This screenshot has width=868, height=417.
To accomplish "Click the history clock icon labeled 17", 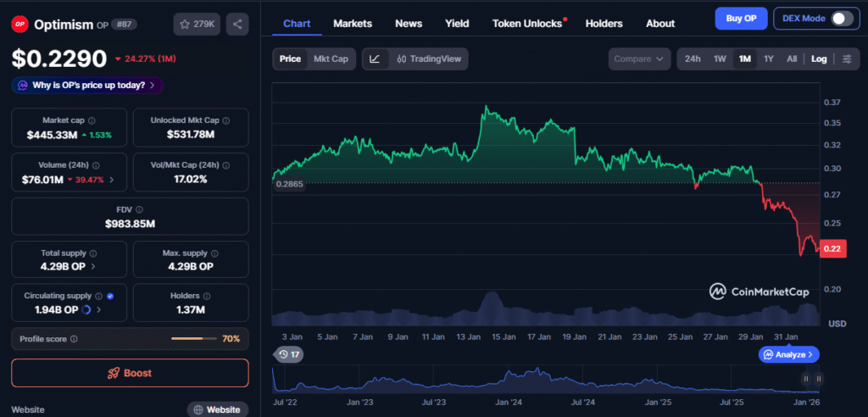I will click(289, 354).
